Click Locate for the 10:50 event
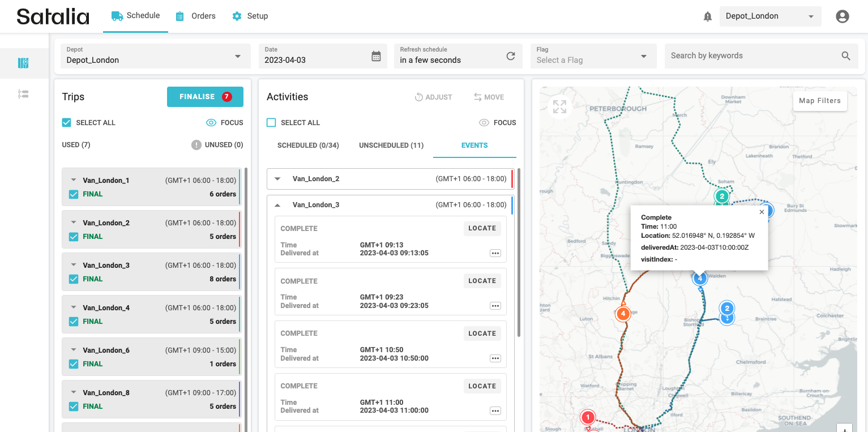The width and height of the screenshot is (868, 432). tap(482, 333)
